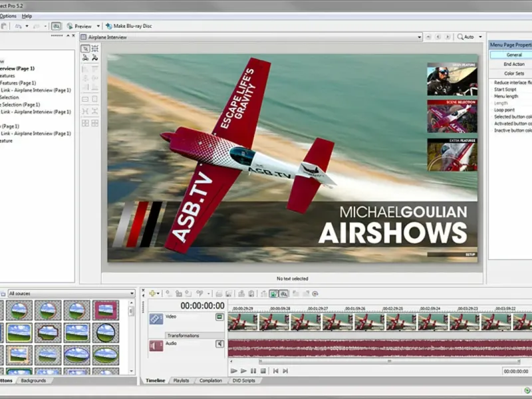Click the Preview globe icon
Image resolution: width=532 pixels, height=399 pixels.
click(x=70, y=26)
